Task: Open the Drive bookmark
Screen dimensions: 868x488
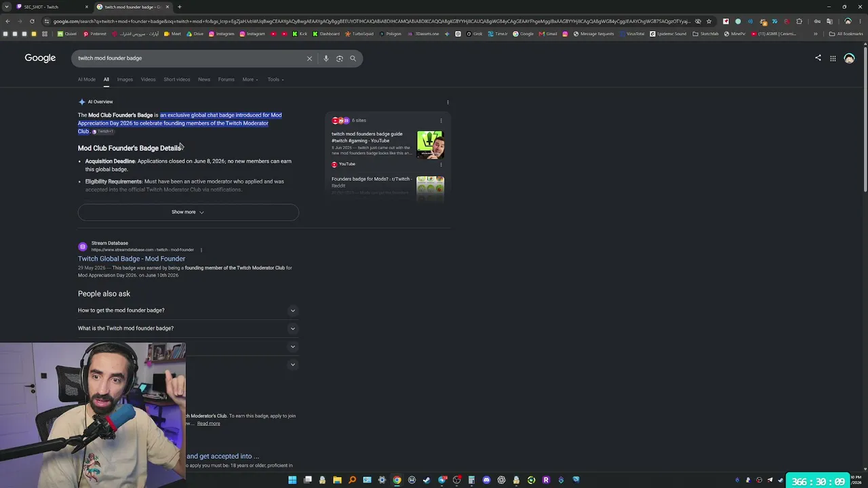Action: tap(195, 34)
